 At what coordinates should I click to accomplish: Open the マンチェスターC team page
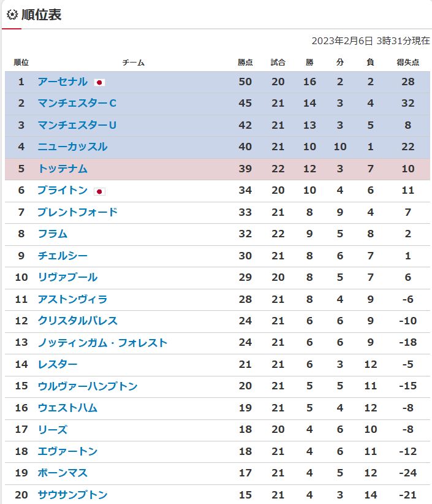(77, 103)
